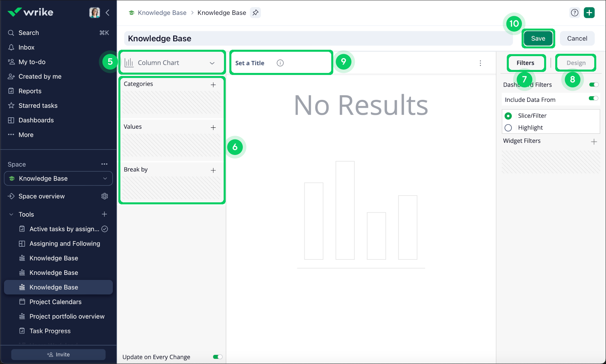
Task: Open the Filters tab
Action: pyautogui.click(x=525, y=63)
